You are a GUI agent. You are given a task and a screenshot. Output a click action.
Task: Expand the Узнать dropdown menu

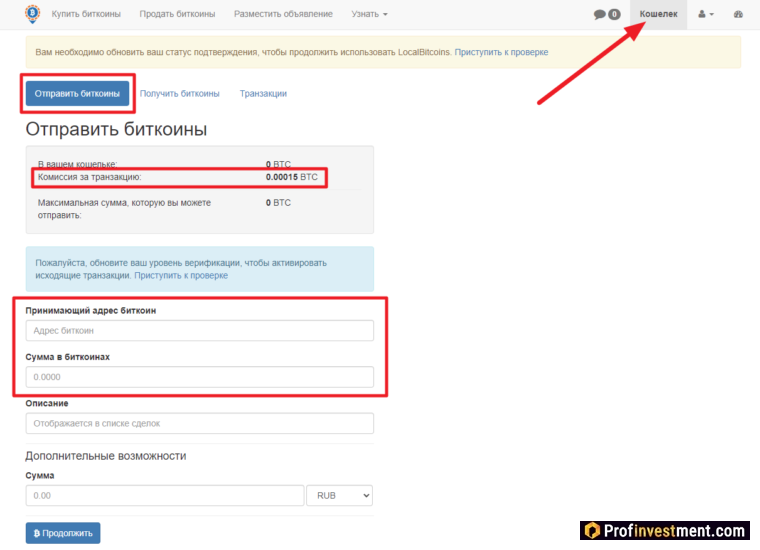369,14
